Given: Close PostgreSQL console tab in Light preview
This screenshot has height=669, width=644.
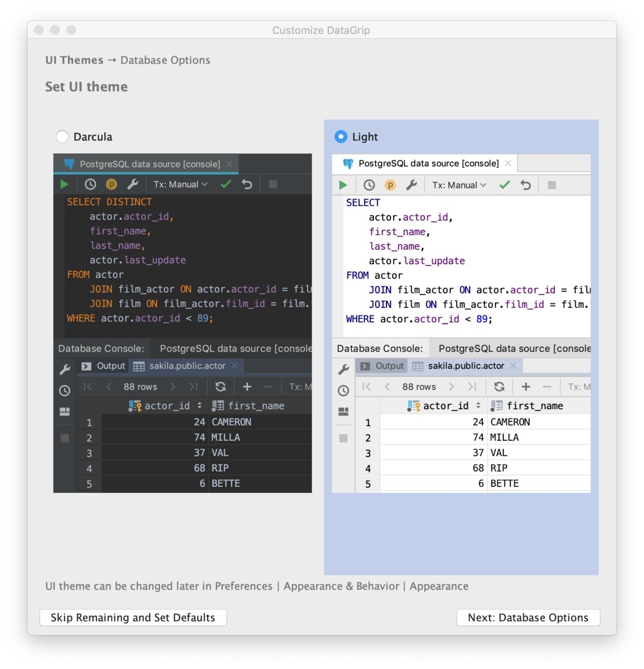Looking at the screenshot, I should point(508,163).
